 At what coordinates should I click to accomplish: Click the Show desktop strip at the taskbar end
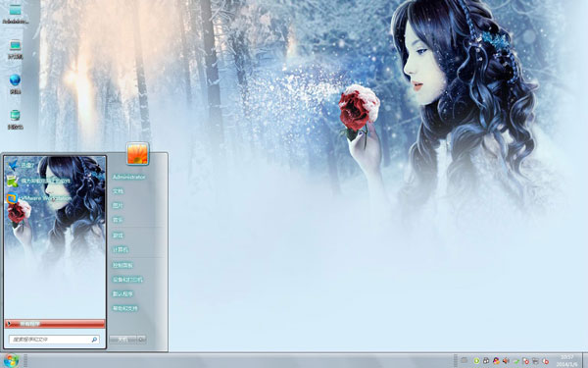(x=585, y=360)
